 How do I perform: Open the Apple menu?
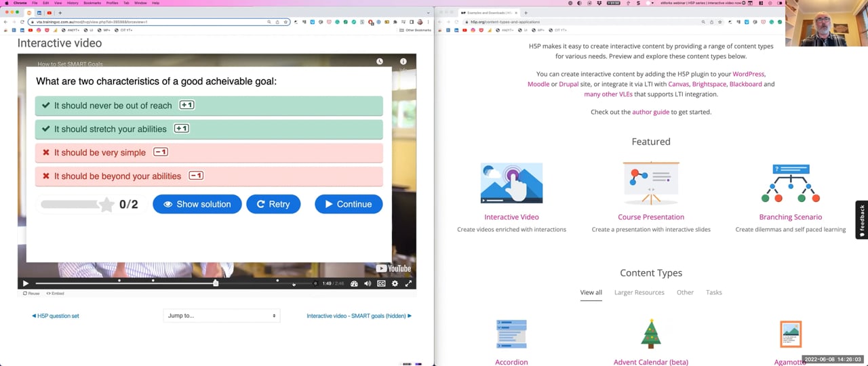coord(5,3)
